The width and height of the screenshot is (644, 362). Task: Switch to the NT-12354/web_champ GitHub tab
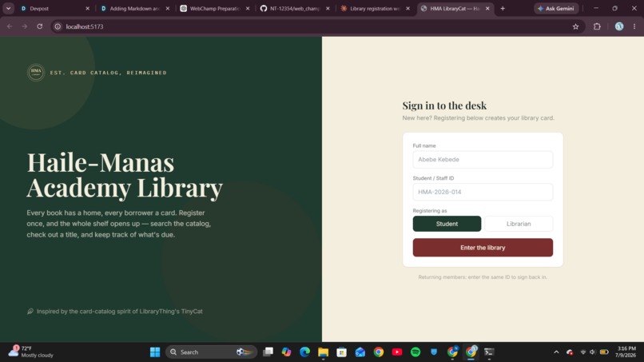point(294,8)
